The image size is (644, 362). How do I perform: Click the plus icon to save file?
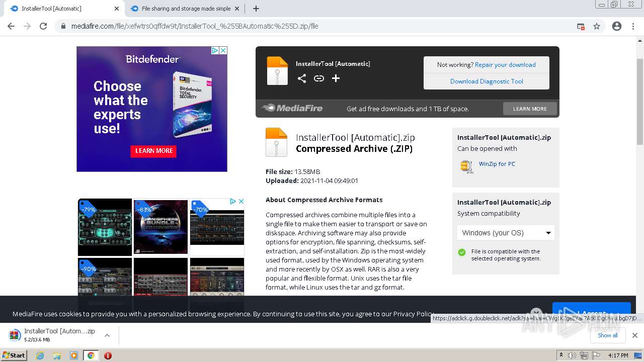(x=336, y=78)
